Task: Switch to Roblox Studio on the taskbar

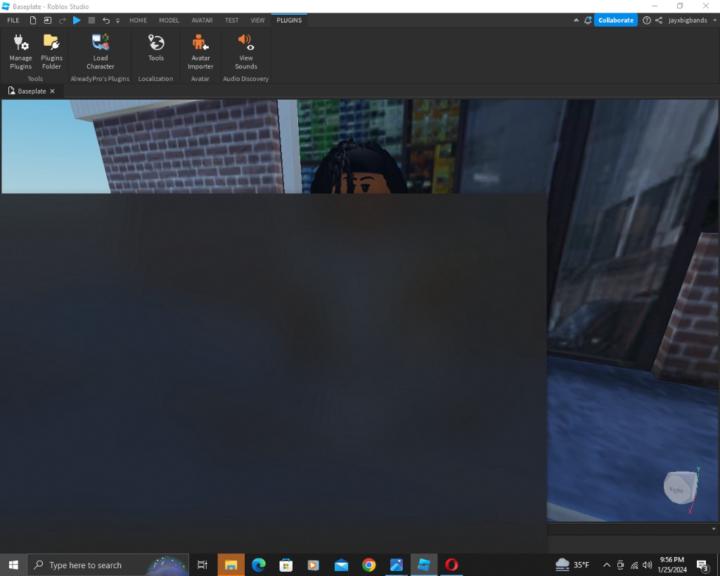Action: coord(424,565)
